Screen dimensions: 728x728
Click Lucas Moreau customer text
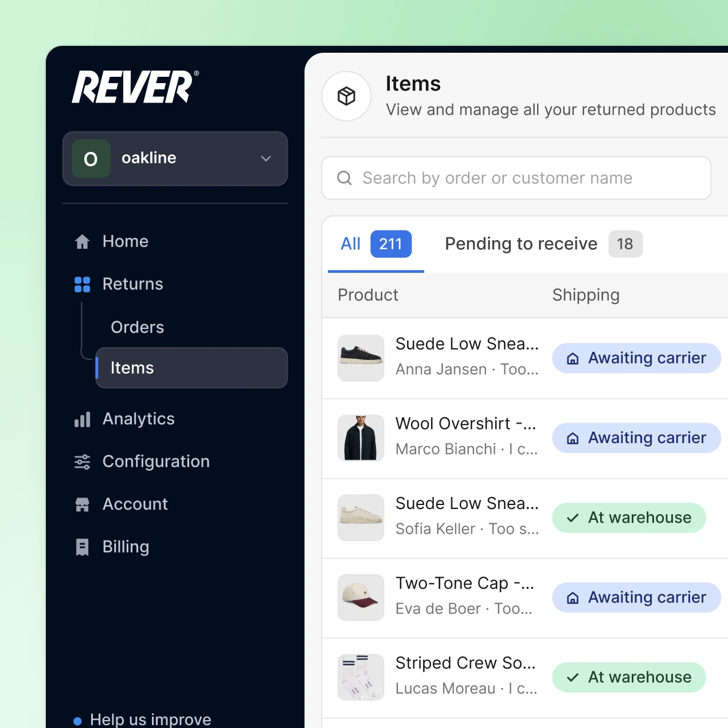(x=445, y=688)
